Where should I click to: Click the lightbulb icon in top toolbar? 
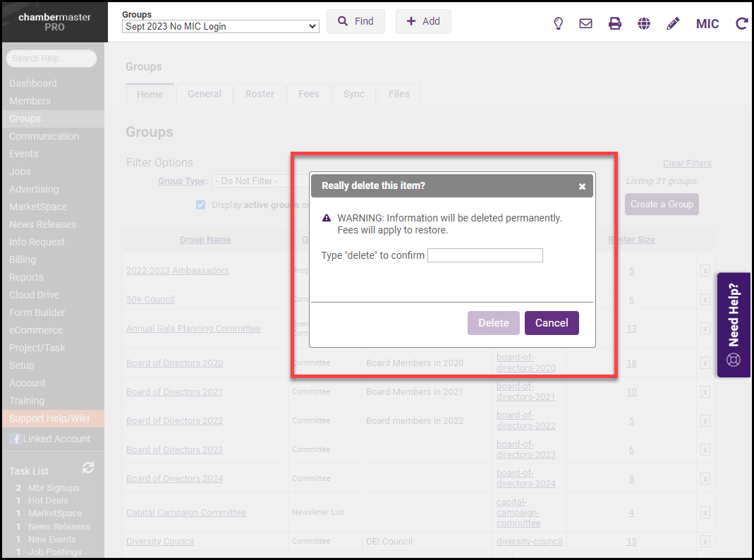click(x=558, y=23)
